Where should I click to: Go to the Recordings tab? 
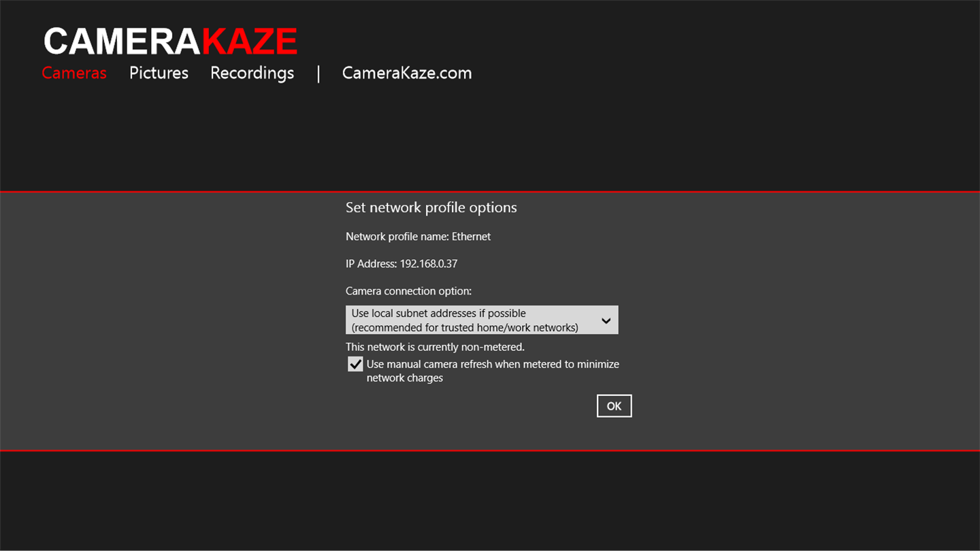(252, 73)
